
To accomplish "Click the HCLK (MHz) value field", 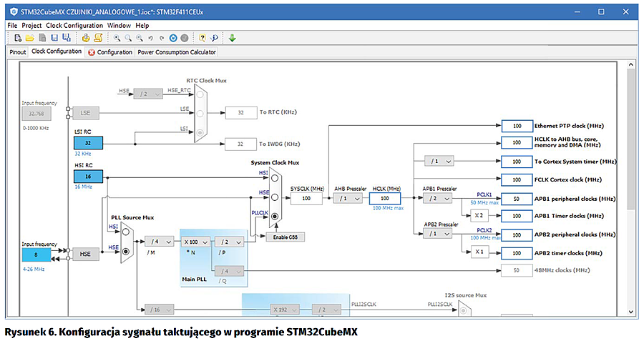I will [385, 198].
